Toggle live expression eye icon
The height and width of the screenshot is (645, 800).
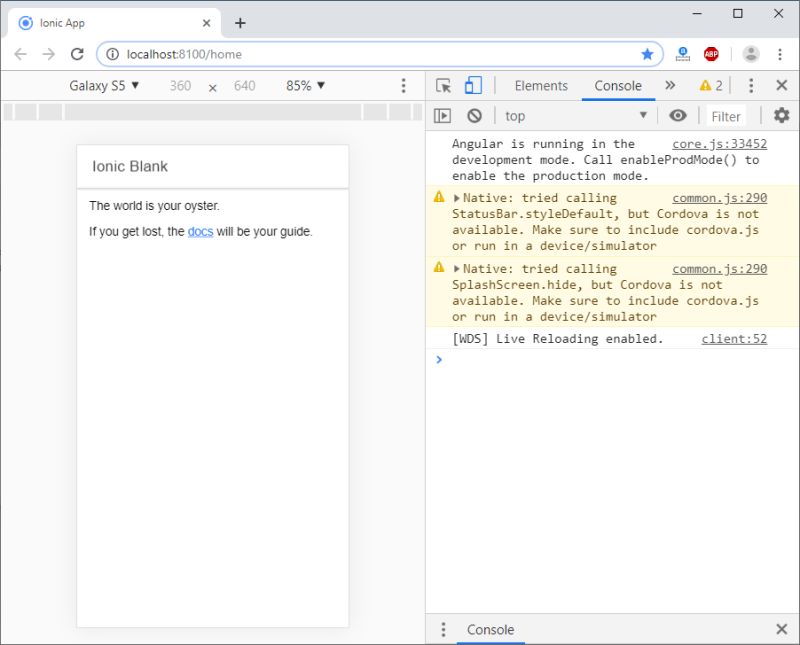pos(678,116)
